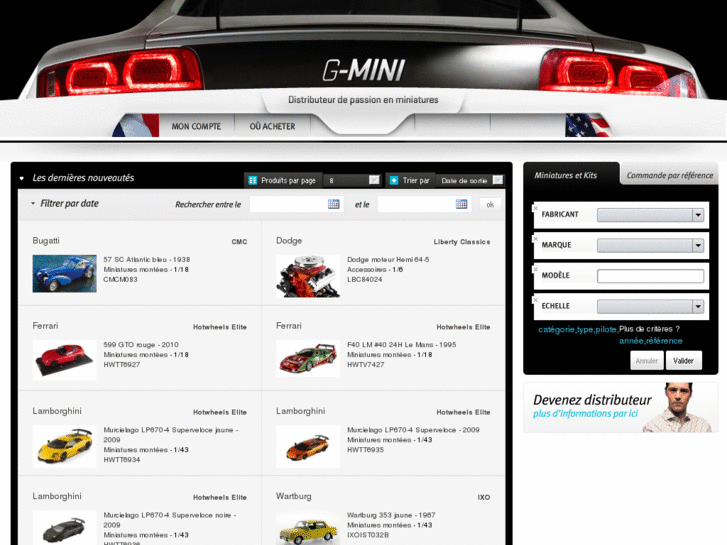Select the Miniatures et Kits tab
Viewport: 727px width, 545px height.
566,175
